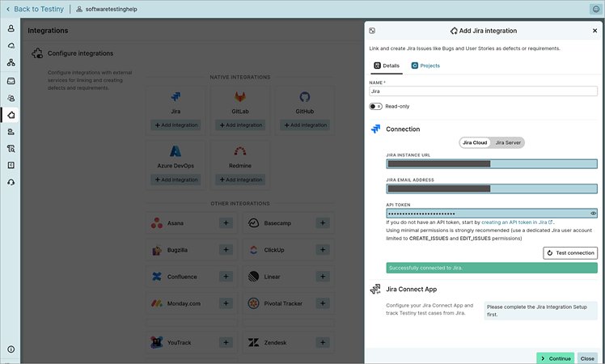Add the Pivotal Tracker integration with plus button

coord(323,303)
